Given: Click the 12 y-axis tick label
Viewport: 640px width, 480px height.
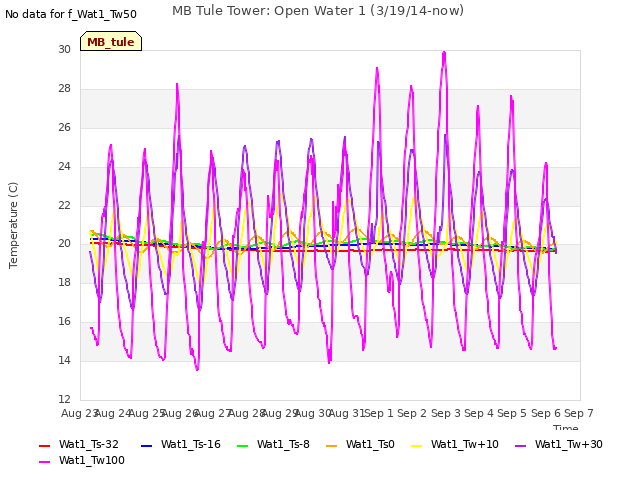Looking at the screenshot, I should 64,399.
